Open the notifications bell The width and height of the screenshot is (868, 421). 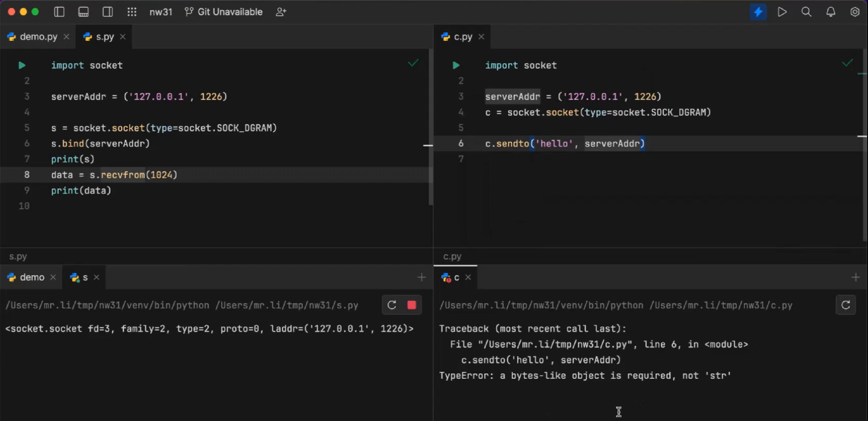click(831, 12)
